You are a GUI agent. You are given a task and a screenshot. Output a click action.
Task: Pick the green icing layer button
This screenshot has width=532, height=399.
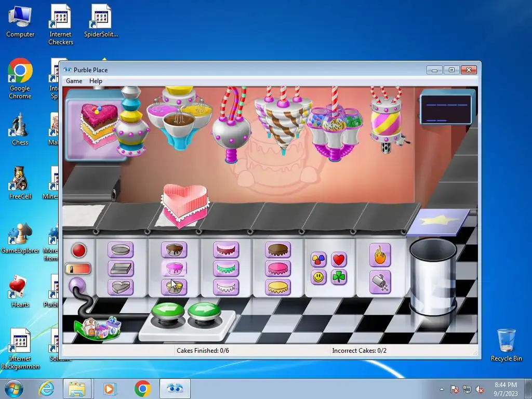pyautogui.click(x=226, y=269)
